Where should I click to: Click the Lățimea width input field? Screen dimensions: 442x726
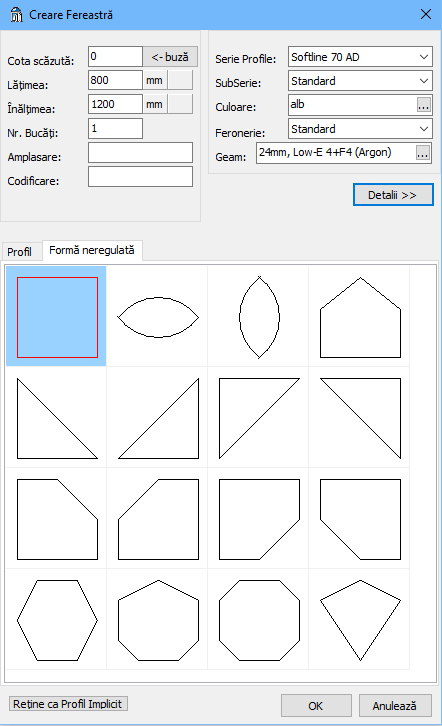click(x=115, y=80)
